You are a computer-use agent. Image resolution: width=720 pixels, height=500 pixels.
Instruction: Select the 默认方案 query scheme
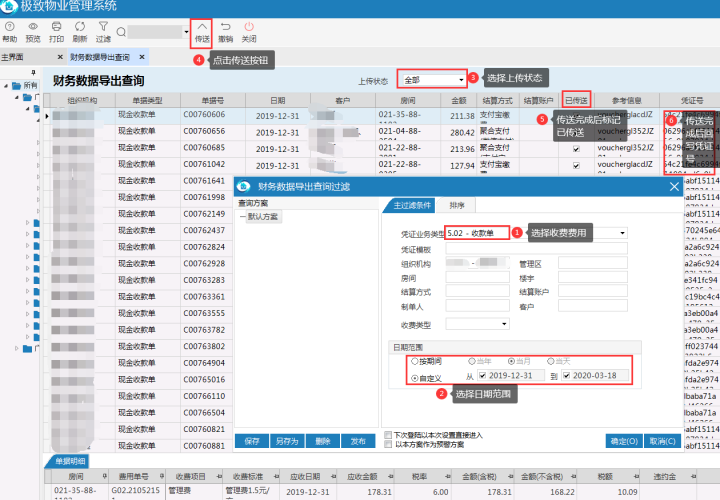263,216
